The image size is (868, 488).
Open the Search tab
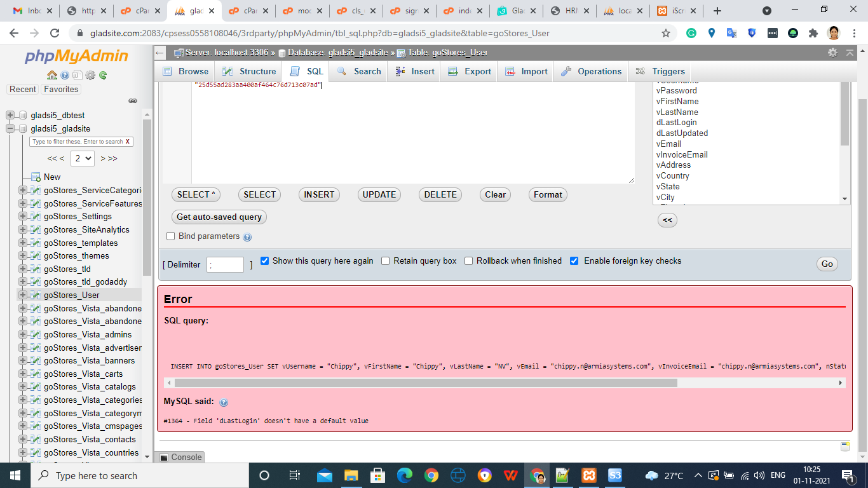(359, 71)
